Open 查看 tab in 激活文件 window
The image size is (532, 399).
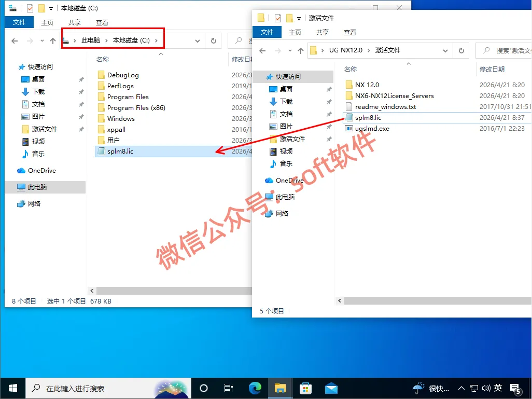[x=350, y=32]
